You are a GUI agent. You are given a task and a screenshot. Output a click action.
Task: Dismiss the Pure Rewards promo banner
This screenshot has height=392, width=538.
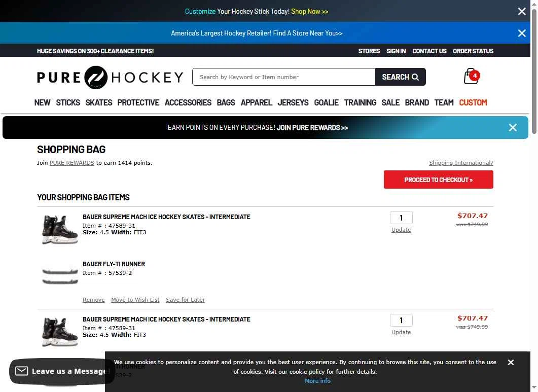pyautogui.click(x=513, y=128)
